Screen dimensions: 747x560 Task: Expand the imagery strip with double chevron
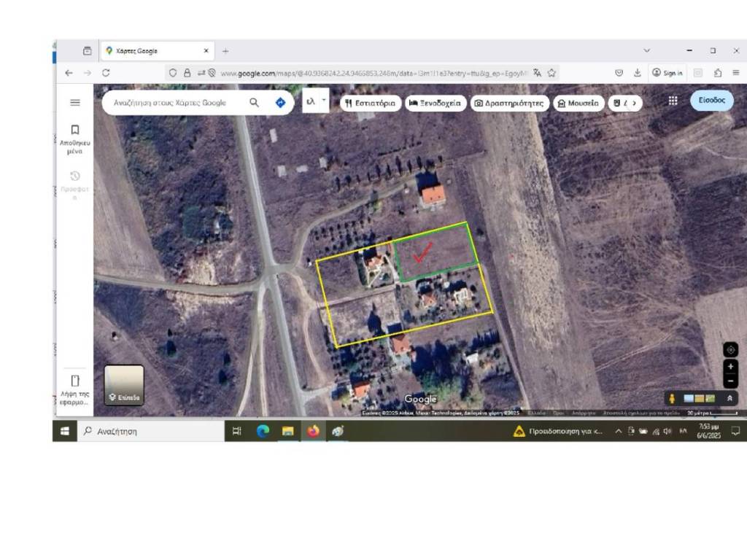click(729, 398)
